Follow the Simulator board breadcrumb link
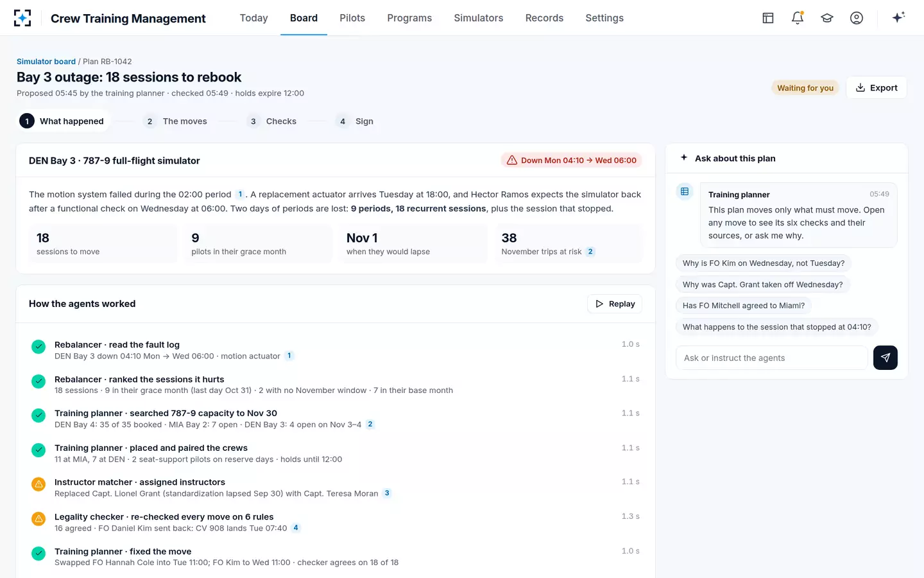Viewport: 924px width, 578px height. (x=46, y=62)
